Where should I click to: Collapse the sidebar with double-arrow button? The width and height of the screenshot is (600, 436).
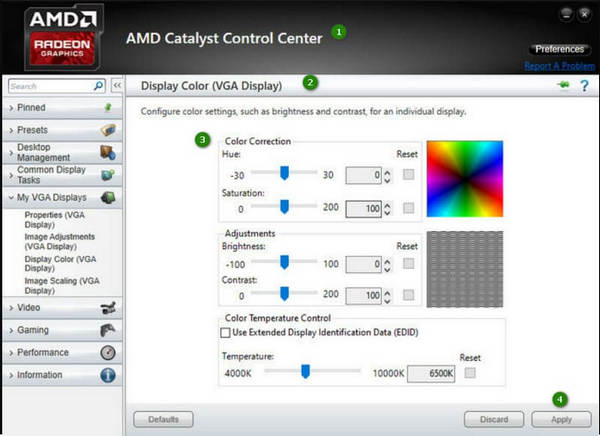[x=117, y=85]
